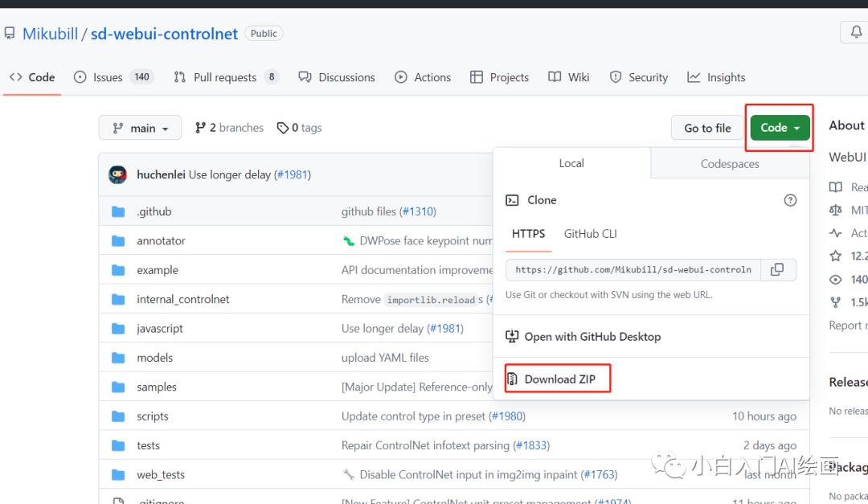
Task: Open the internal_controlnet folder name
Action: (x=182, y=300)
